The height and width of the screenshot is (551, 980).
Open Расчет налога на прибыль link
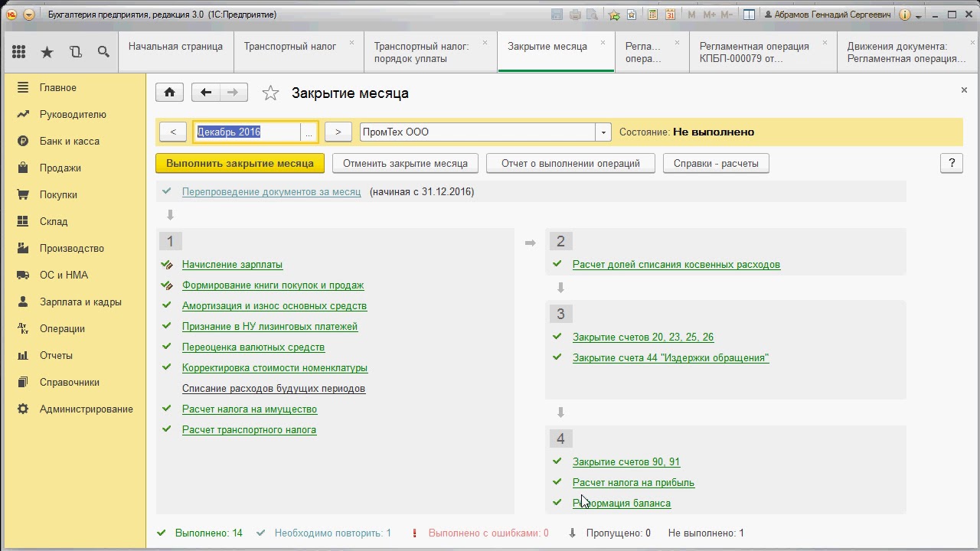click(x=633, y=482)
